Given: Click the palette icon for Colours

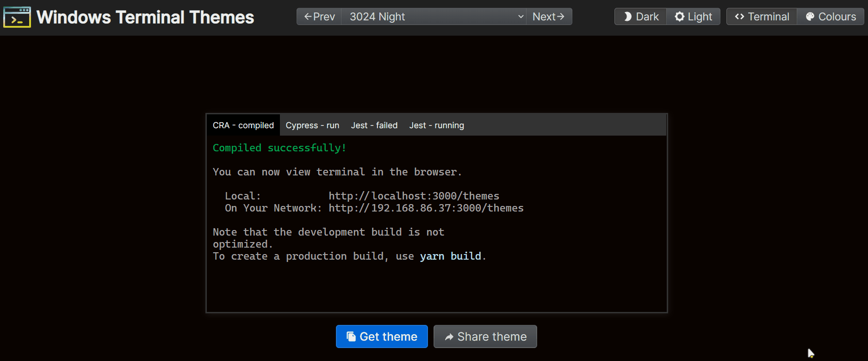Looking at the screenshot, I should (810, 17).
